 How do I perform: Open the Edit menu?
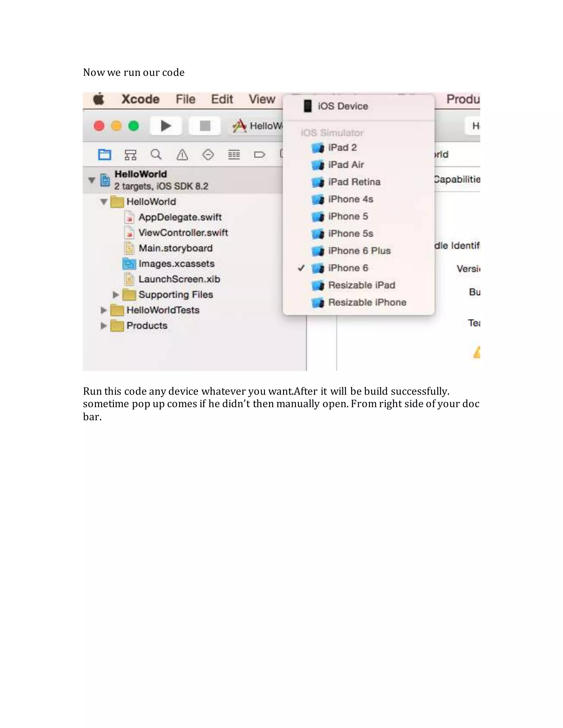point(222,99)
